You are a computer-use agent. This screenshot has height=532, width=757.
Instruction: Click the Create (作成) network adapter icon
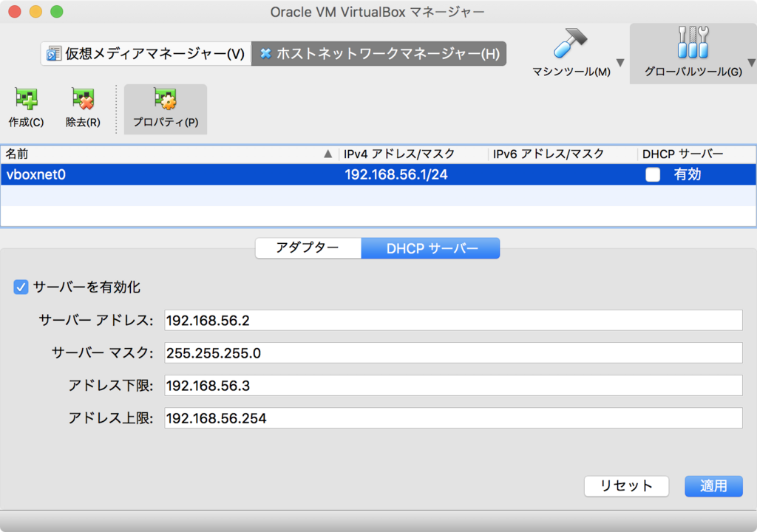pyautogui.click(x=26, y=99)
